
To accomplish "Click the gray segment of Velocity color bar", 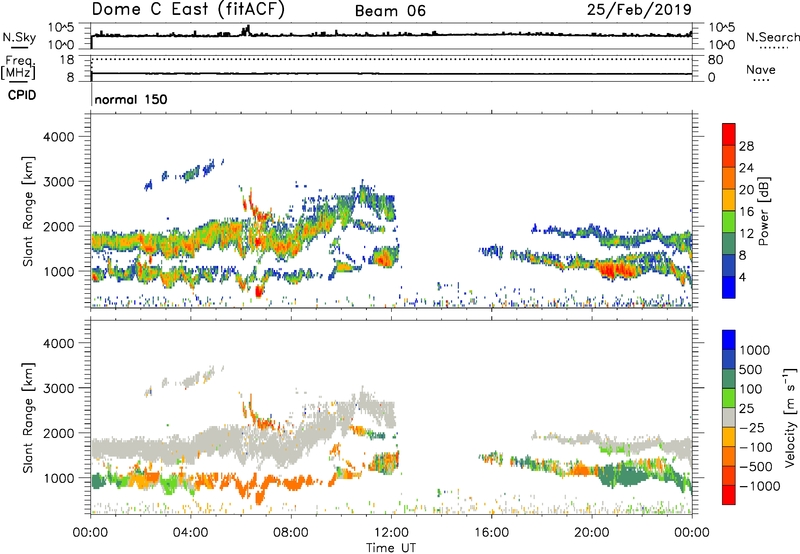I will pos(729,418).
